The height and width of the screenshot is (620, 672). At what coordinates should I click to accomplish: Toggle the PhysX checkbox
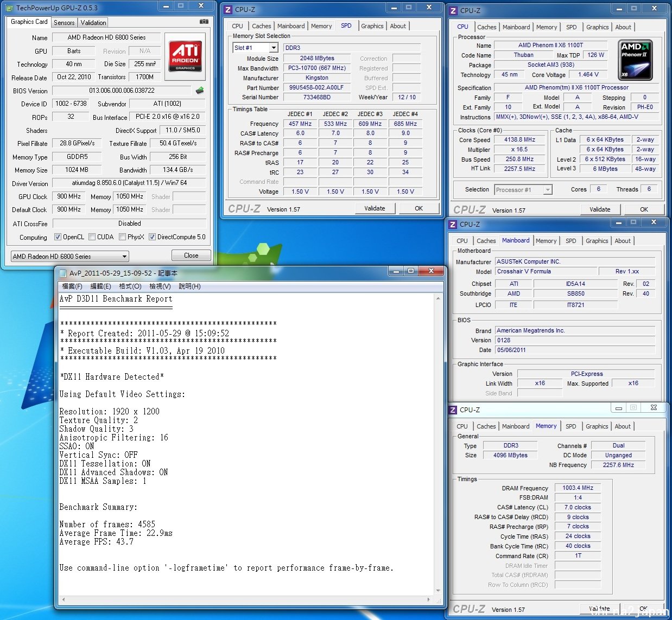(122, 237)
